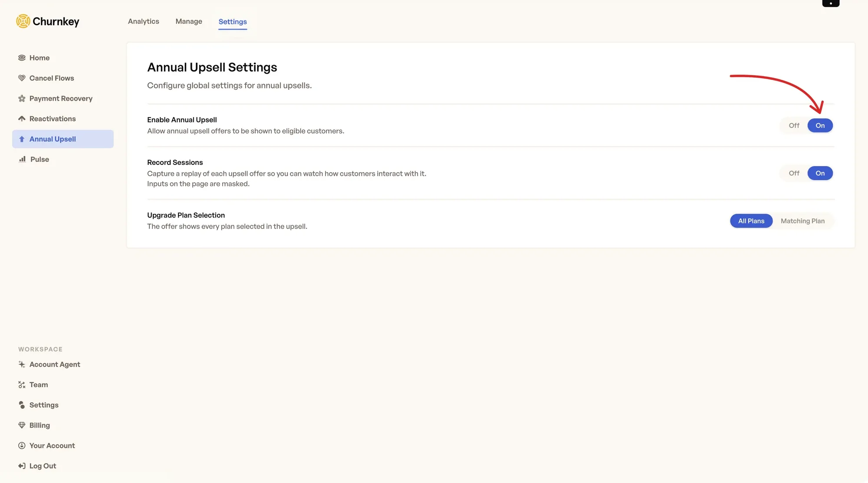Click the Churnkey brand name
The width and height of the screenshot is (868, 483).
pos(56,21)
